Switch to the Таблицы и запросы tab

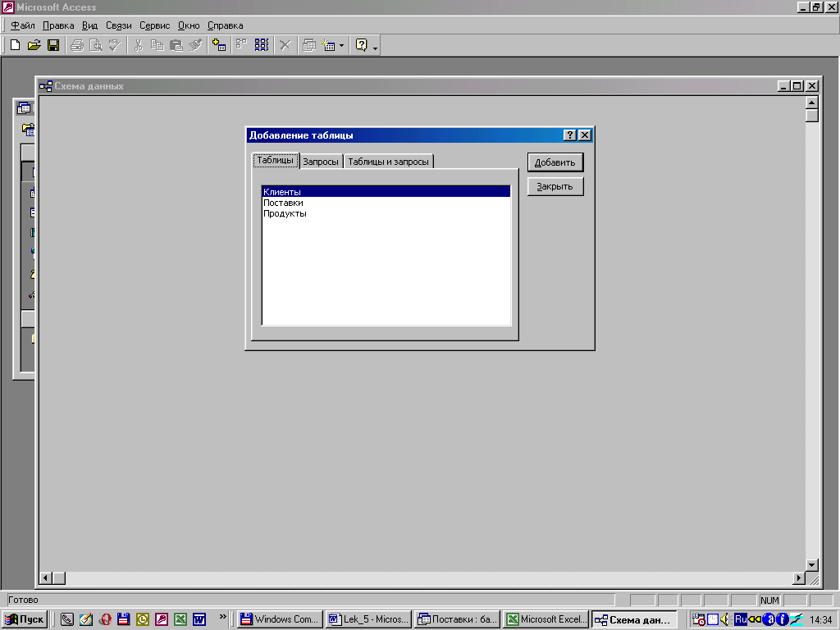click(388, 162)
